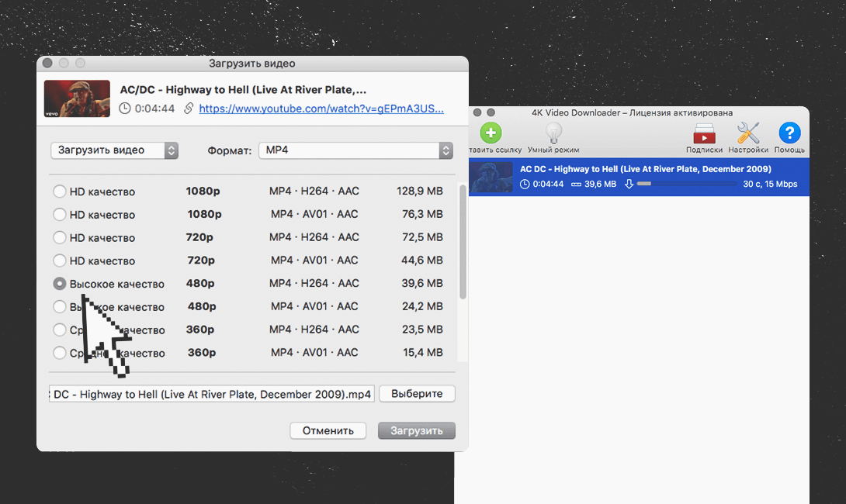Viewport: 846px width, 504px height.
Task: Click the green Paste Link plus icon
Action: [491, 133]
